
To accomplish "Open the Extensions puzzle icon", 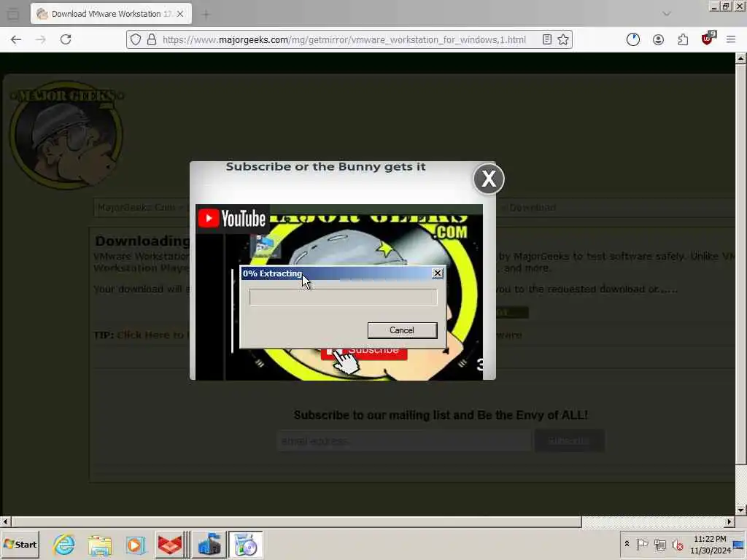I will point(683,39).
